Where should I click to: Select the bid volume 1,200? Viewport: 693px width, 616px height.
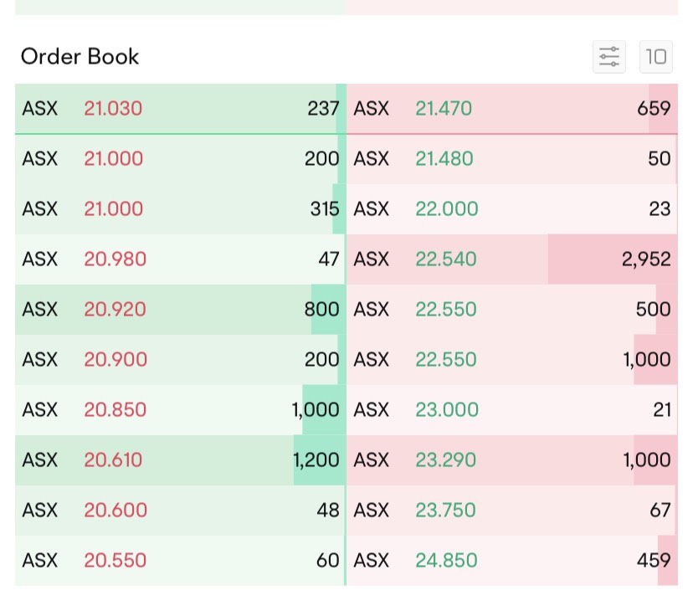[316, 459]
